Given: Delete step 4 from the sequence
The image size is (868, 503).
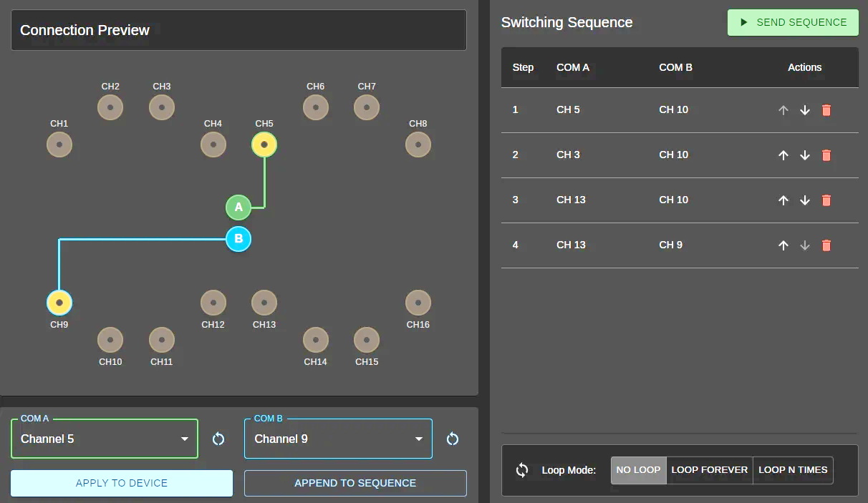Looking at the screenshot, I should pyautogui.click(x=826, y=245).
